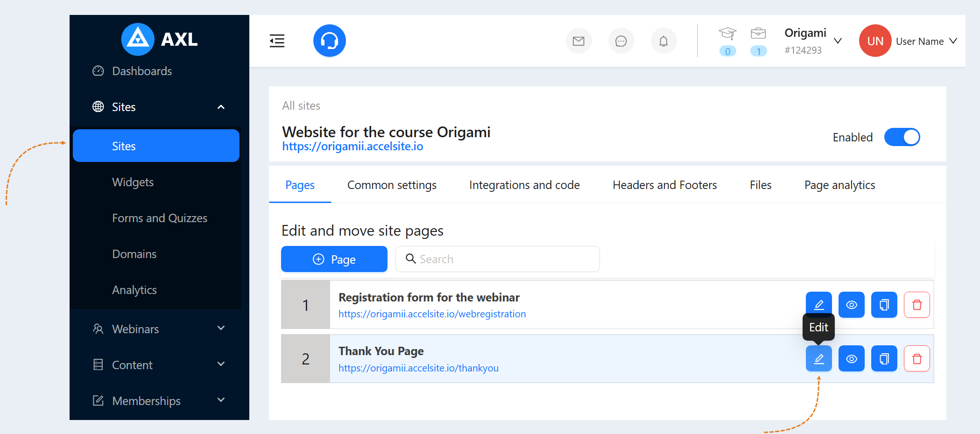Go back to All sites breadcrumb
This screenshot has width=980, height=434.
pos(301,106)
